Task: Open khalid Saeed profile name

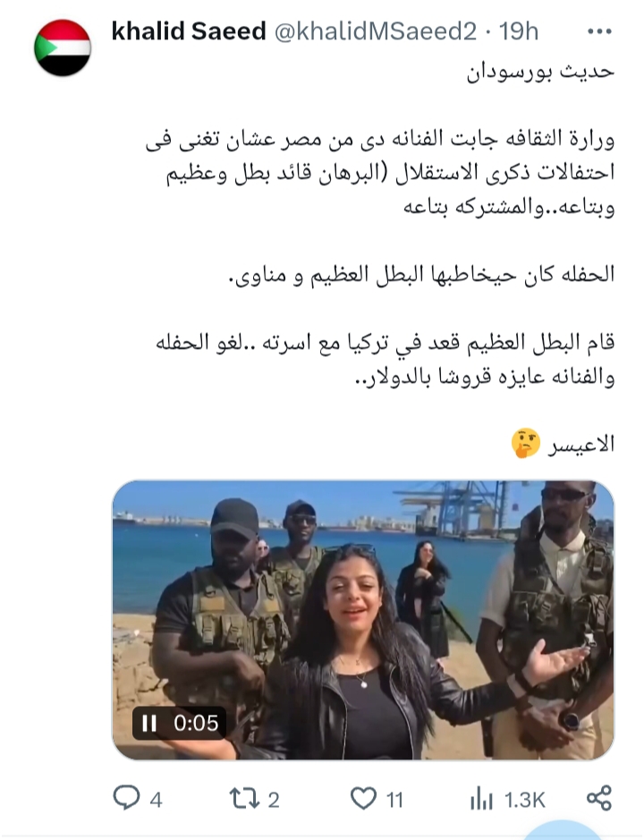Action: [x=189, y=31]
